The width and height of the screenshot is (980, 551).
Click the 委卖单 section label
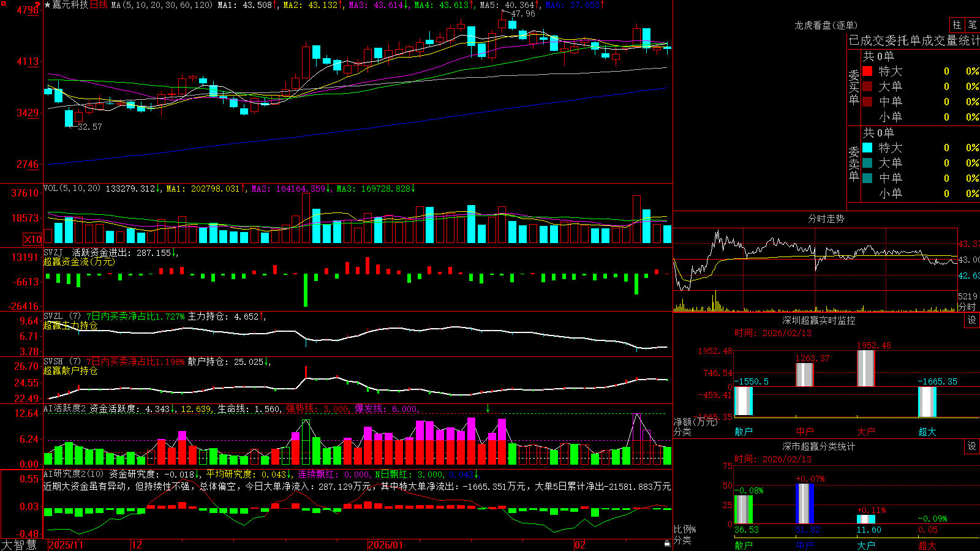[x=854, y=163]
